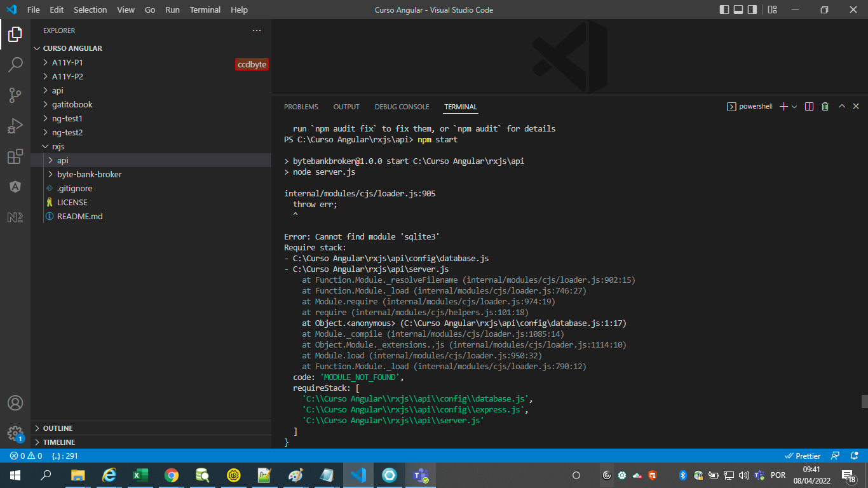Close the terminal panel
Screen dimensions: 868x488
pos(856,107)
